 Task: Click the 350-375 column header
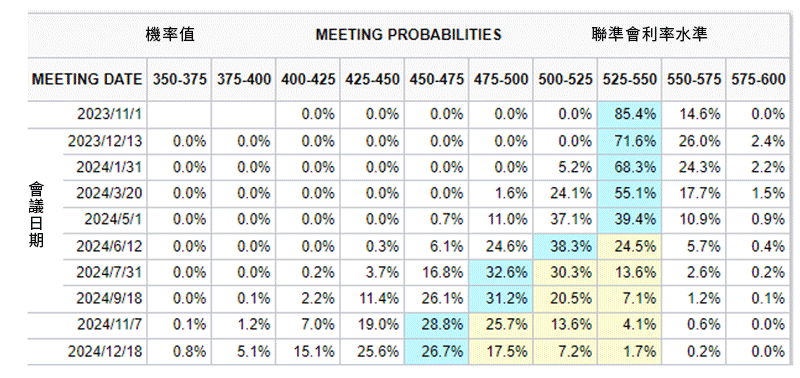click(x=179, y=80)
